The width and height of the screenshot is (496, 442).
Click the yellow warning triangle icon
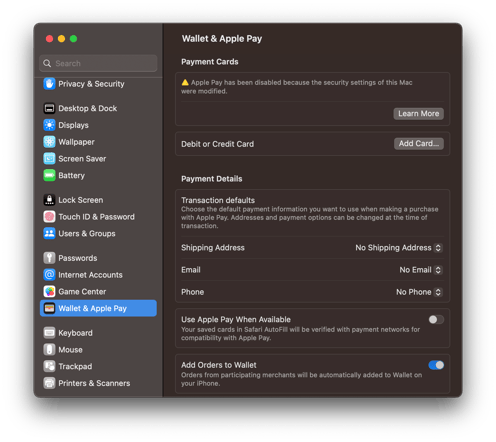point(185,82)
